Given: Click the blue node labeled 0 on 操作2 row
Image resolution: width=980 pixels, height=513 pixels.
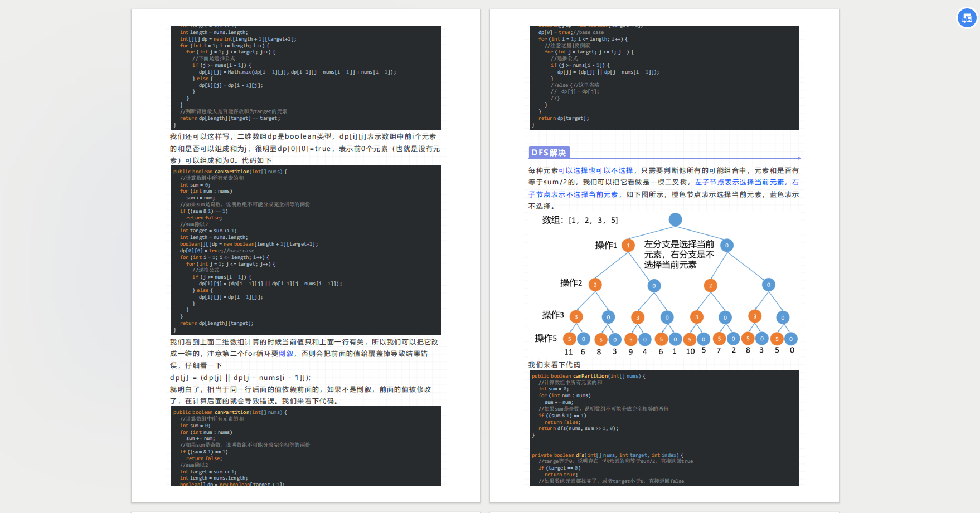Looking at the screenshot, I should 653,285.
